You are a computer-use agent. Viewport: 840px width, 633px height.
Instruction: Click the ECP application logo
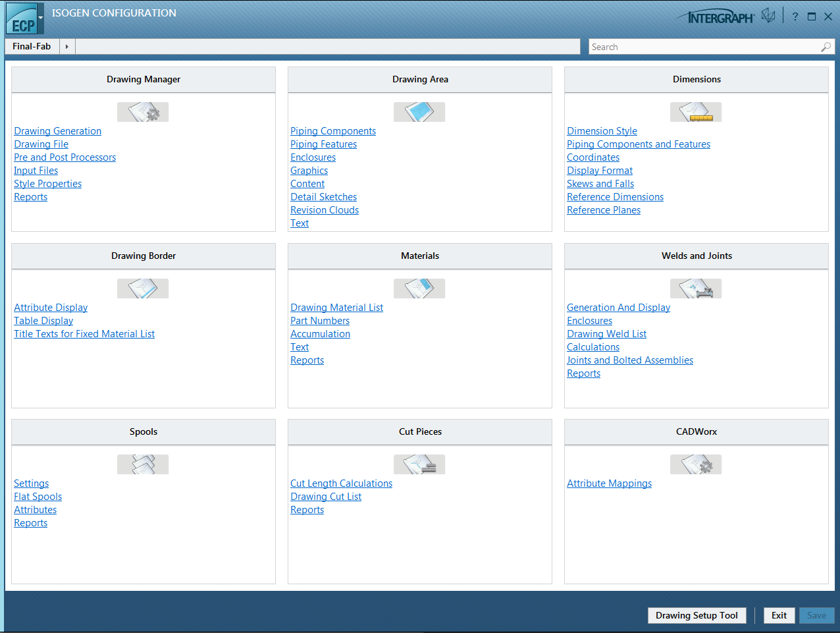click(22, 18)
